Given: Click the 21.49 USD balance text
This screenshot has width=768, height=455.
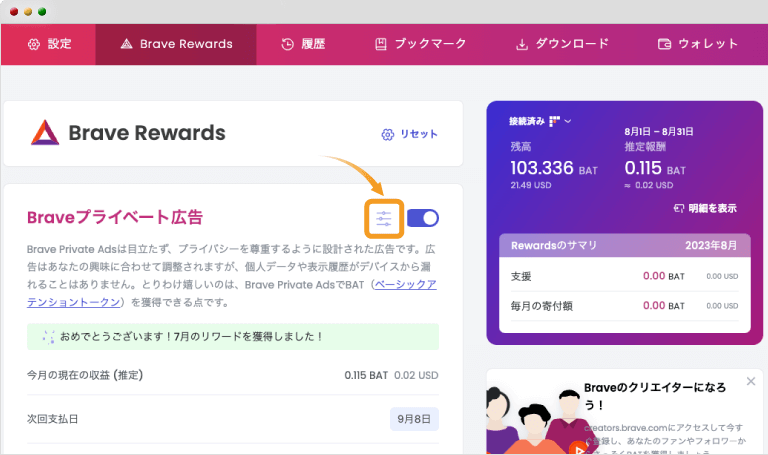Looking at the screenshot, I should tap(531, 186).
